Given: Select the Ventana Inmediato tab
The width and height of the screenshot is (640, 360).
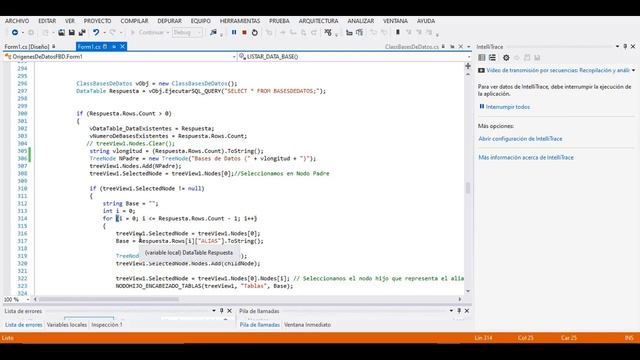Looking at the screenshot, I should (x=307, y=325).
